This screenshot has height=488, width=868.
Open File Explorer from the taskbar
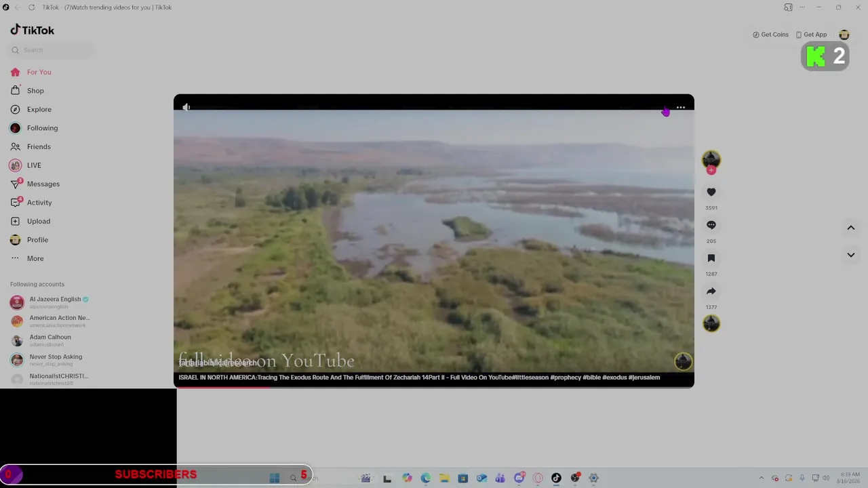(x=444, y=478)
